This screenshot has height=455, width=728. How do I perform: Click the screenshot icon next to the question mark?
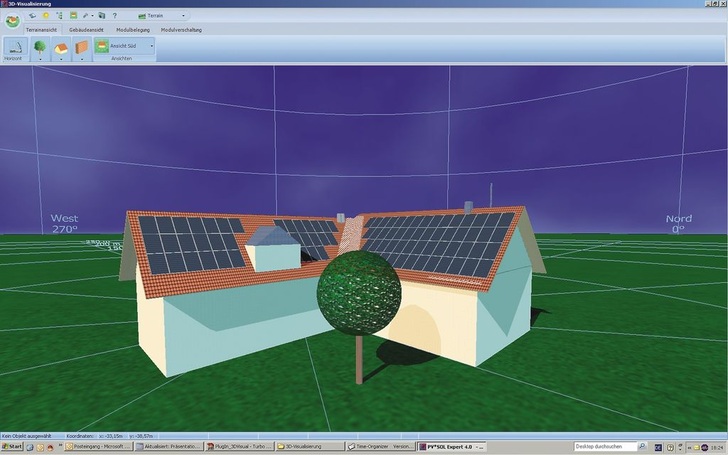click(x=102, y=16)
